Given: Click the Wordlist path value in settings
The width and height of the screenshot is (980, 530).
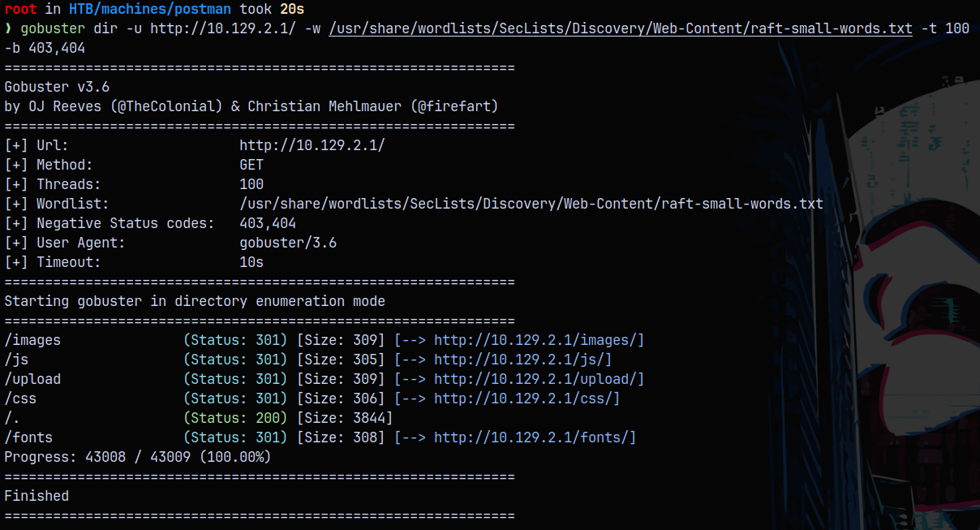Looking at the screenshot, I should [531, 204].
